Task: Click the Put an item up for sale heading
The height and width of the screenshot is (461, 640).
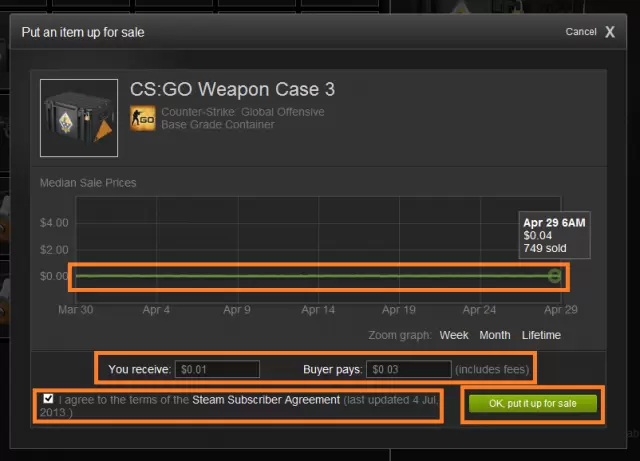Action: 83,32
